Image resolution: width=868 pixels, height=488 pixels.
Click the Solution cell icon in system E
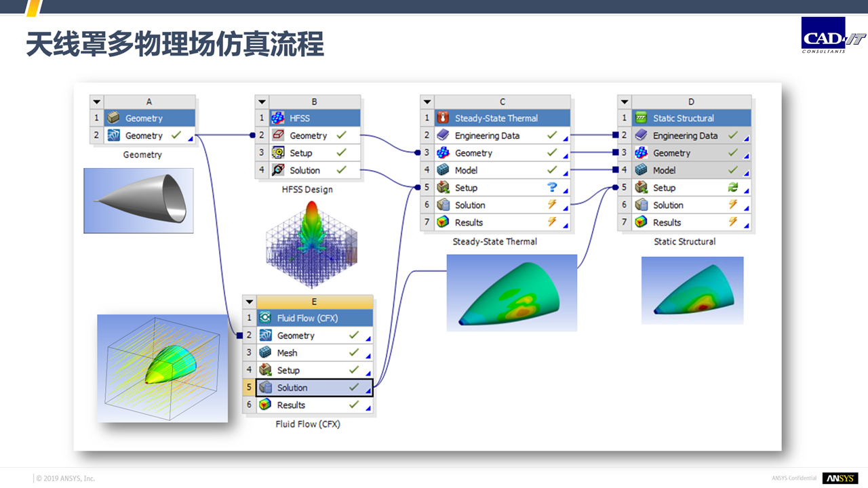[x=265, y=388]
